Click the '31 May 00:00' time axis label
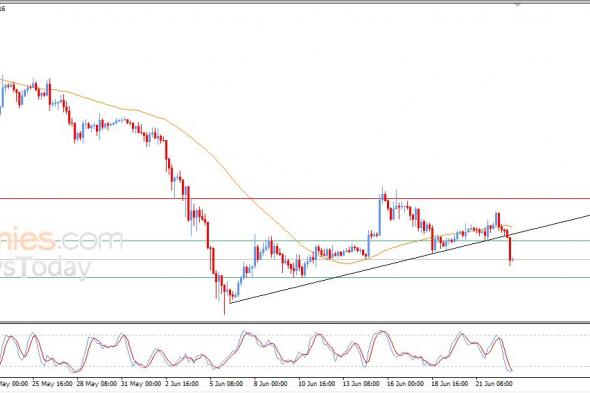Image resolution: width=590 pixels, height=393 pixels. 141,384
